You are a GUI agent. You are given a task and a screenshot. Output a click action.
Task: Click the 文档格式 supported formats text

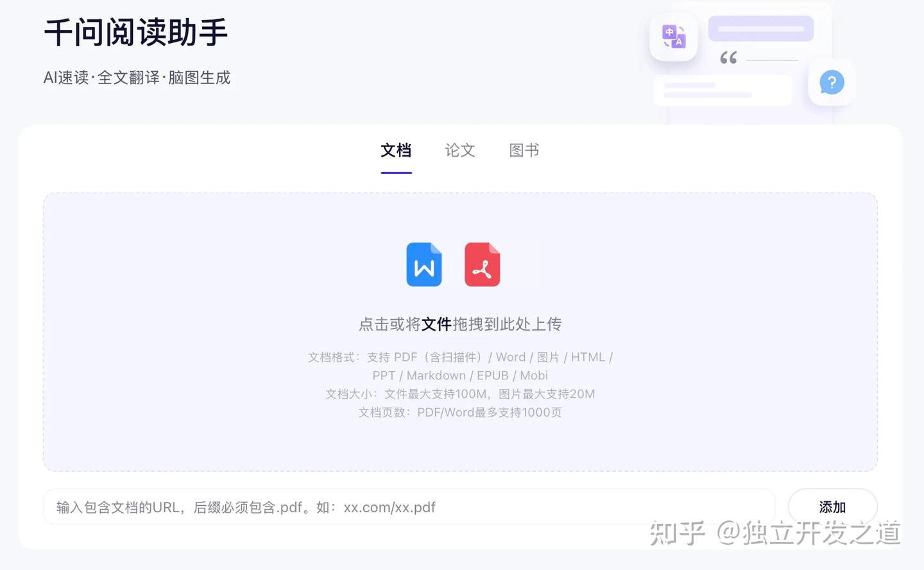tap(460, 366)
